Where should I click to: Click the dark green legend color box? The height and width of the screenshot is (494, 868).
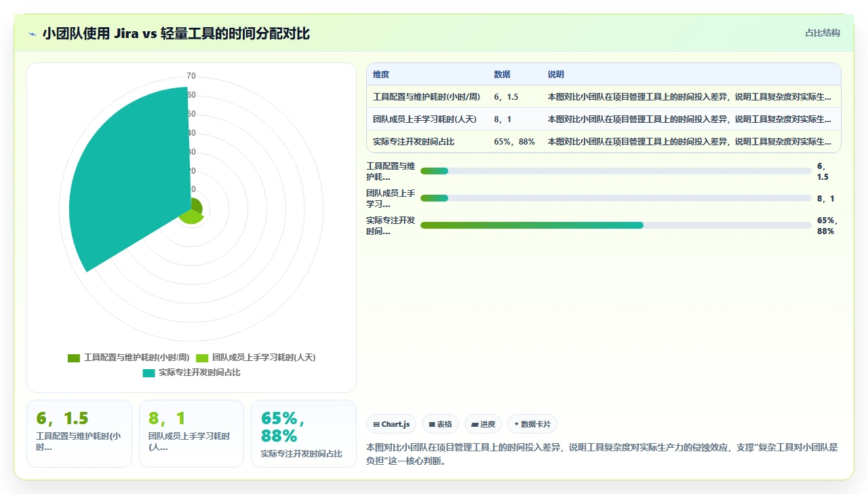[74, 358]
